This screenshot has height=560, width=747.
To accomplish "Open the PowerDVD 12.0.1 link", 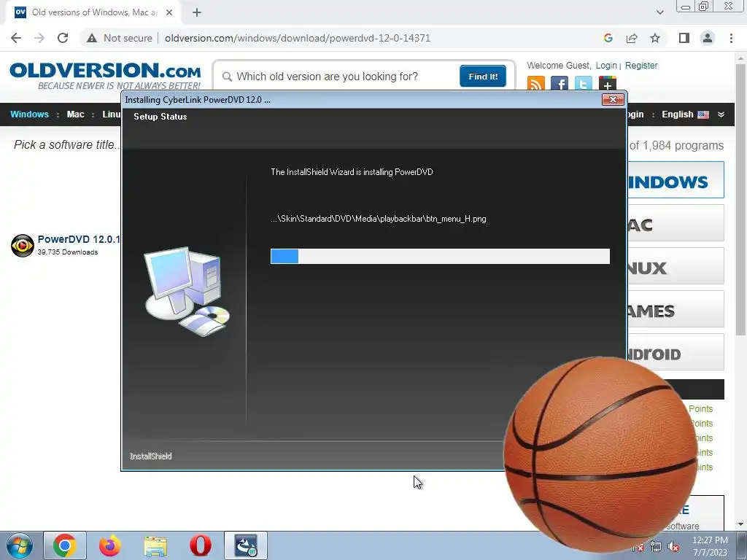I will (x=79, y=239).
